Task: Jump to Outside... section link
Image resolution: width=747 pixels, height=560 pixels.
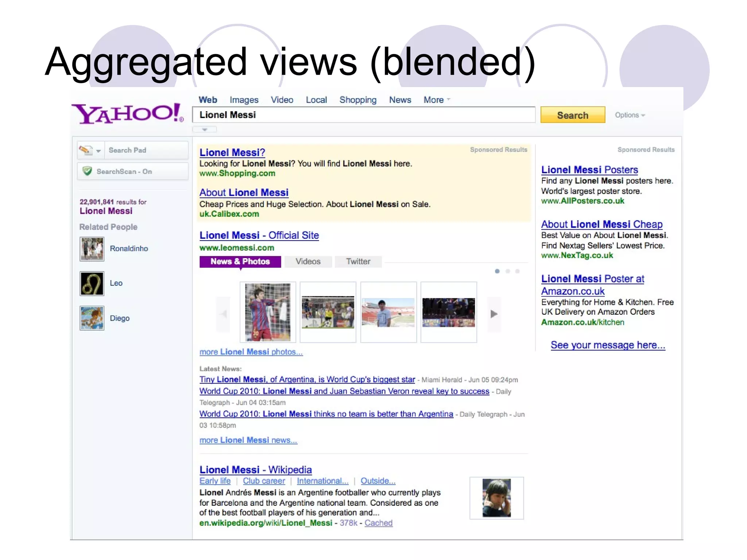Action: [378, 481]
